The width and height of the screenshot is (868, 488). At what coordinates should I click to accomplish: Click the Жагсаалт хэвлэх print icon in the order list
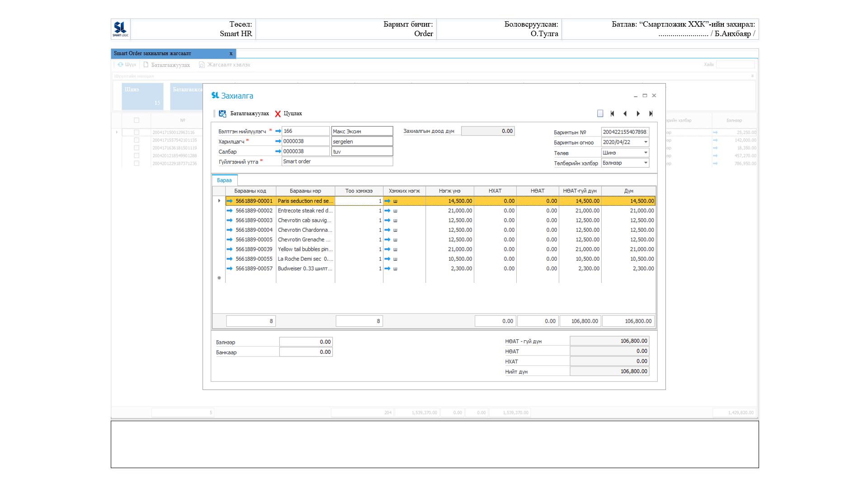coord(202,65)
